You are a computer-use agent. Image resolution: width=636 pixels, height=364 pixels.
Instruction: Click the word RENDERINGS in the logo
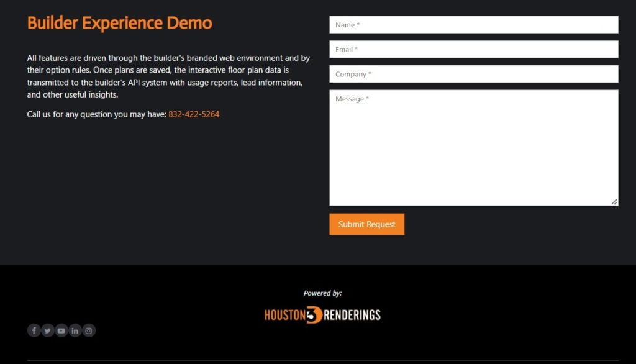tap(352, 315)
